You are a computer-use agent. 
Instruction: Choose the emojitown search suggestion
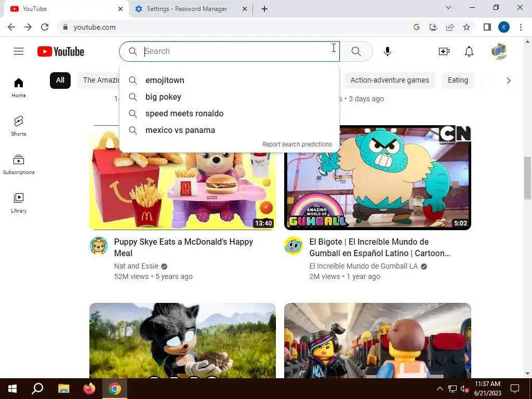click(229, 81)
